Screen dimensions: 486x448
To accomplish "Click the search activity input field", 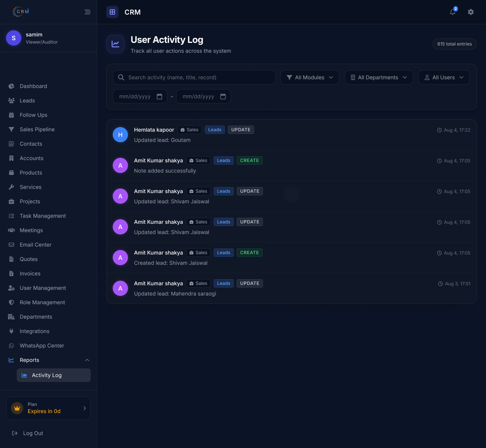I will tap(194, 77).
